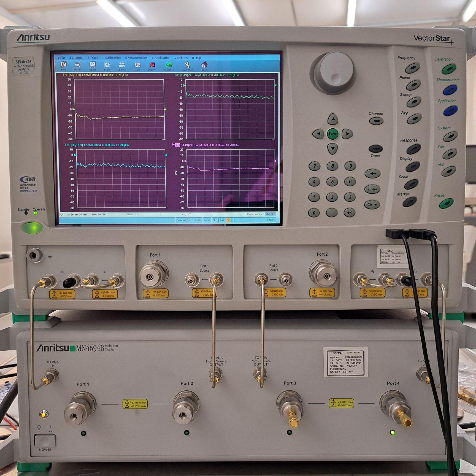
Task: Select highlighted Port 3 in status bar
Action: (x=228, y=220)
